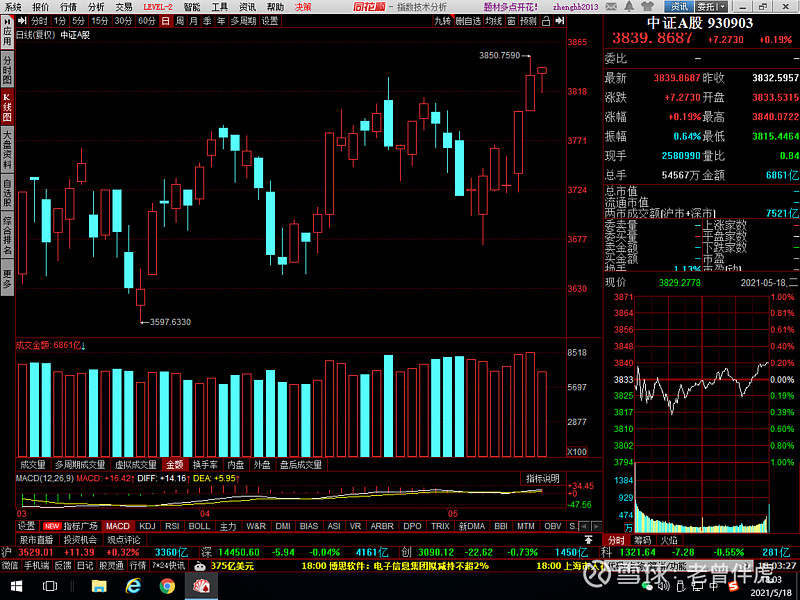Click the 7*24快讯 status bar entry
The width and height of the screenshot is (800, 600).
(x=168, y=566)
